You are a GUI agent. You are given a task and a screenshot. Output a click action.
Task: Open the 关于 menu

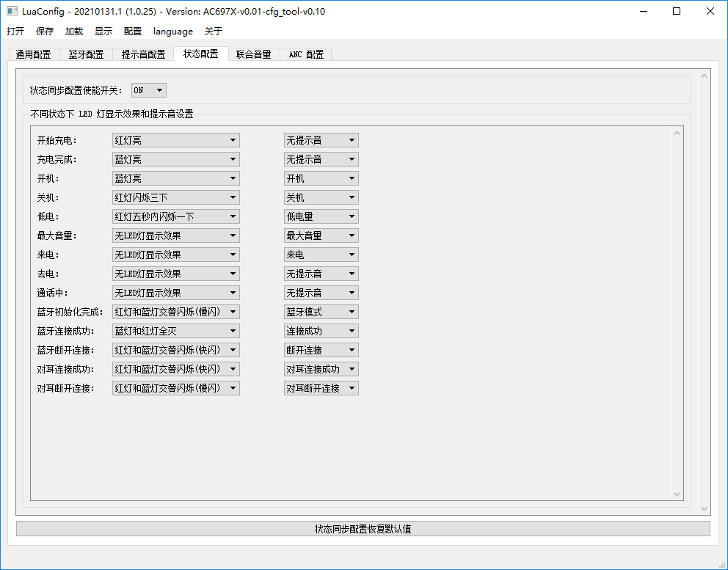pos(214,31)
